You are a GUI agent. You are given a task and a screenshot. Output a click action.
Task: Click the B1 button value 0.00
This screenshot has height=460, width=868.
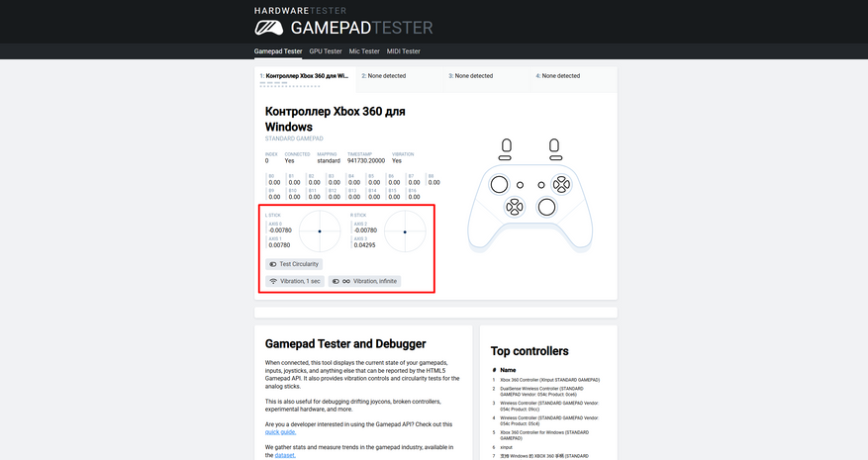point(295,182)
